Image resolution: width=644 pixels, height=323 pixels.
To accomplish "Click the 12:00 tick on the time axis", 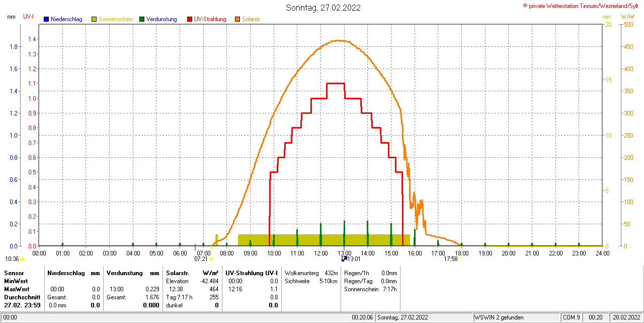I will [x=320, y=253].
